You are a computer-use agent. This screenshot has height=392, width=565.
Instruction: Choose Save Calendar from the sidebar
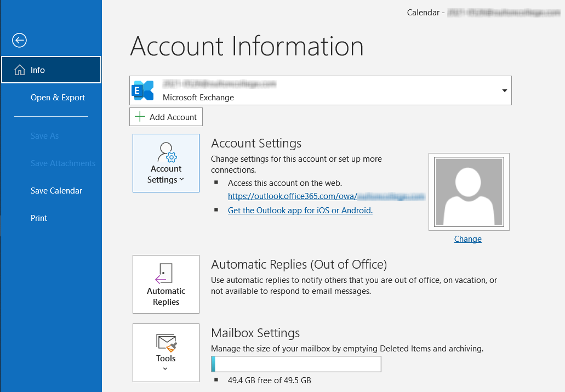point(56,190)
